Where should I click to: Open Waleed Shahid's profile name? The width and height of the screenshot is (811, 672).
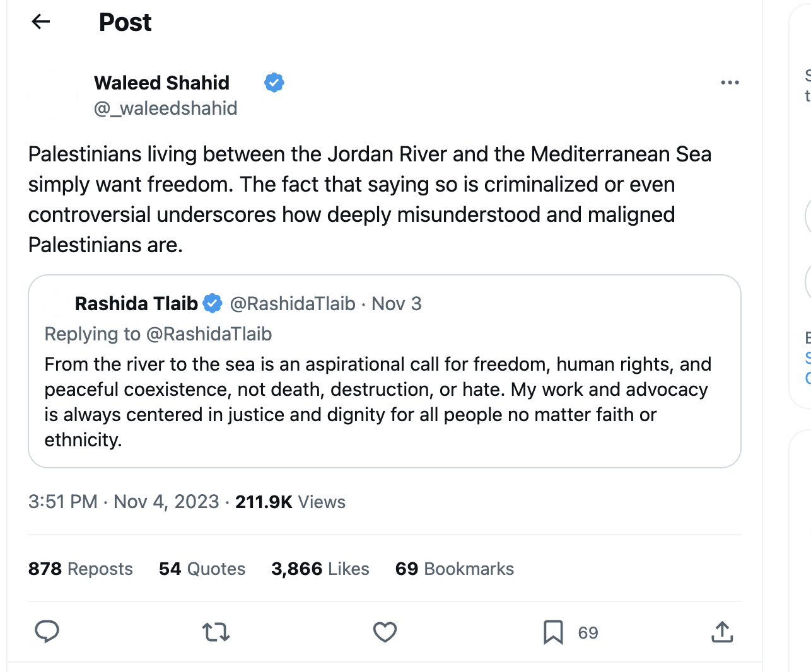click(161, 83)
